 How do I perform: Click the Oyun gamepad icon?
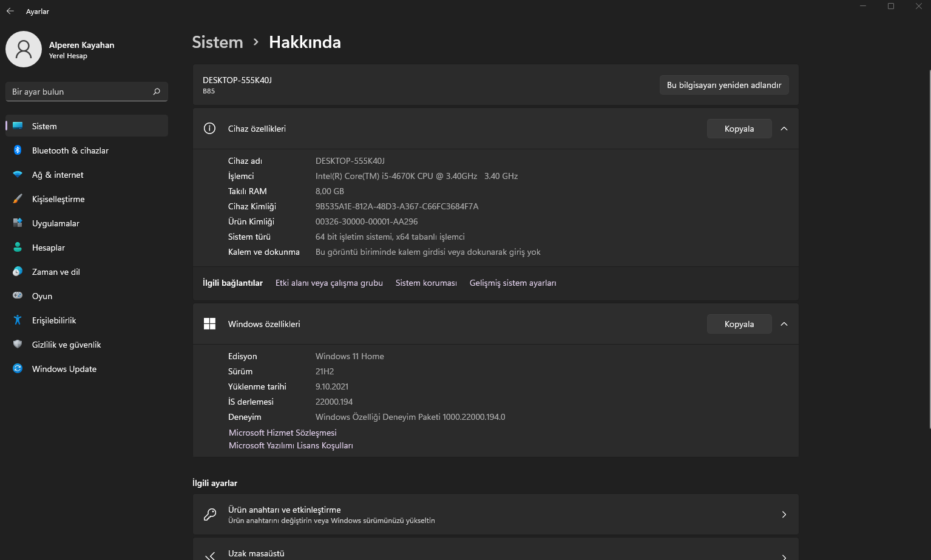click(x=18, y=296)
